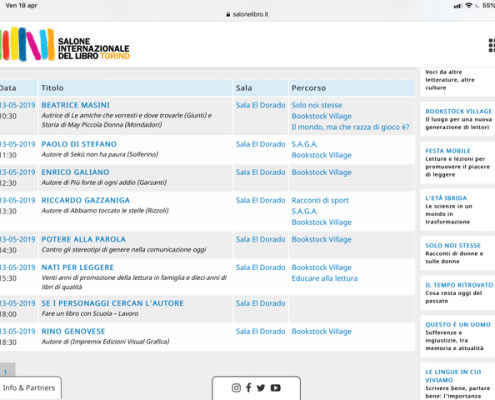The height and width of the screenshot is (400, 495).
Task: Open the Info & Partners tab
Action: [x=29, y=388]
